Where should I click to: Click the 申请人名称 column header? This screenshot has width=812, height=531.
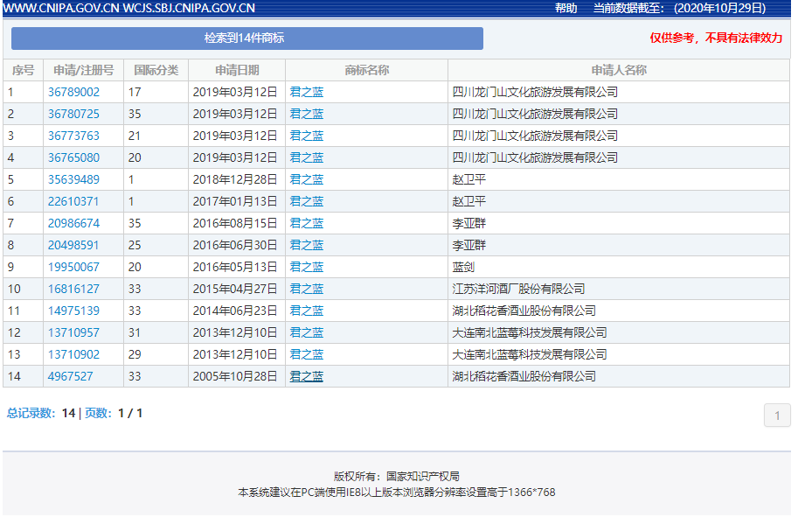(618, 70)
